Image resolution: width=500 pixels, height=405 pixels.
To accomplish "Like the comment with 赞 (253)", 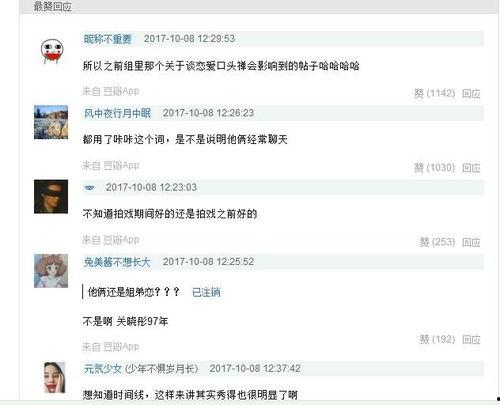I will (437, 242).
